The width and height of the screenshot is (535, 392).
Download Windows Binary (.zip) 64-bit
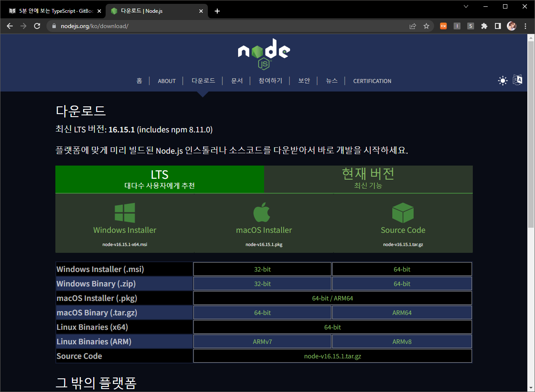[402, 284]
